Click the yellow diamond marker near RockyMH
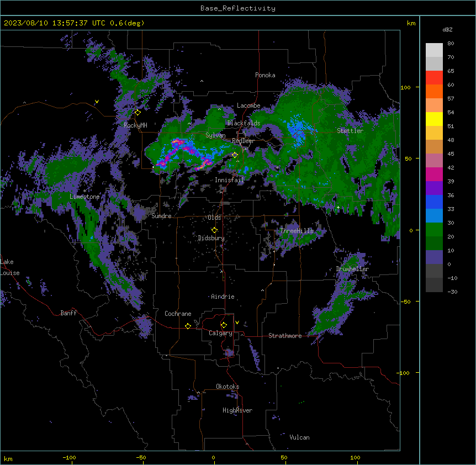Image resolution: width=476 pixels, height=465 pixels. (x=137, y=112)
